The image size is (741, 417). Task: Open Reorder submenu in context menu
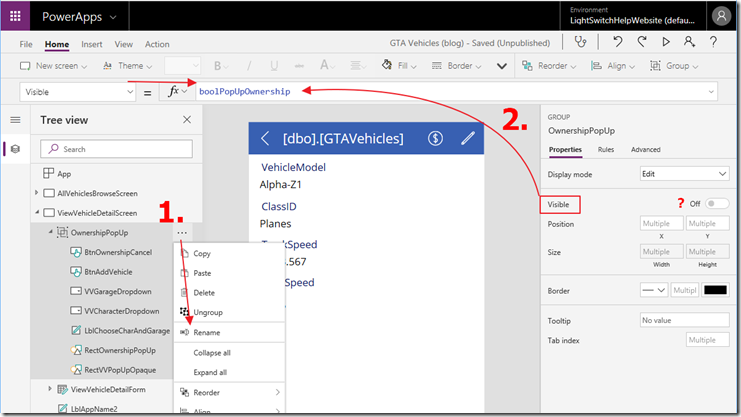[230, 392]
